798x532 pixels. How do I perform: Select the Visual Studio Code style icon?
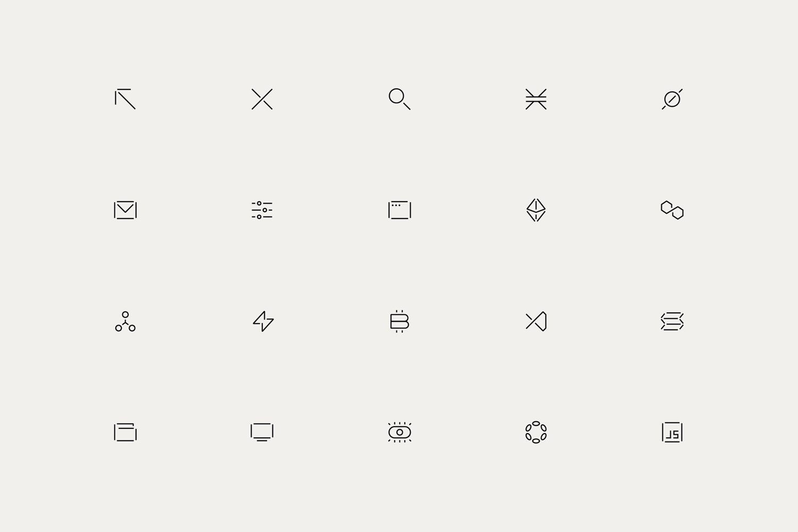(536, 321)
